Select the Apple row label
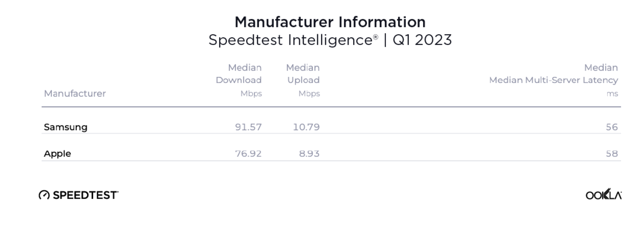644x243 pixels. click(x=58, y=154)
